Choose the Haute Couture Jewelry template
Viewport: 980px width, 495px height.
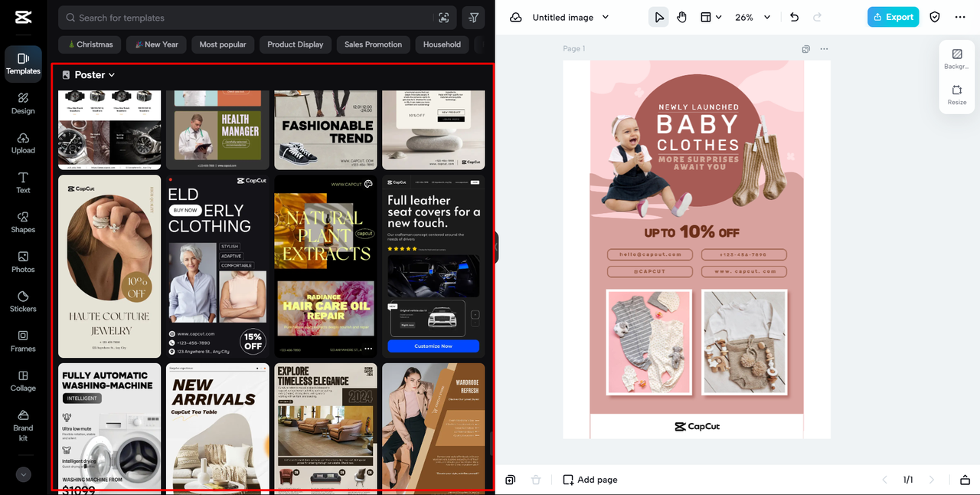click(109, 266)
